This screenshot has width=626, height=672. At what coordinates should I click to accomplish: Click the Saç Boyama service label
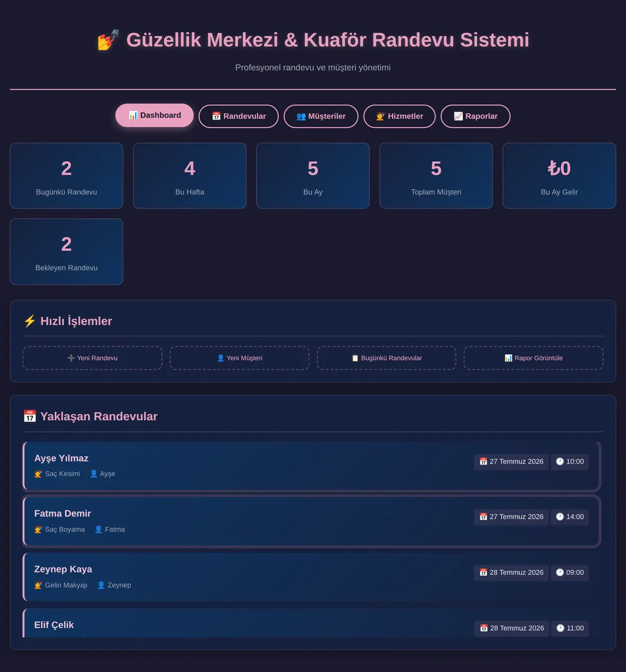65,529
